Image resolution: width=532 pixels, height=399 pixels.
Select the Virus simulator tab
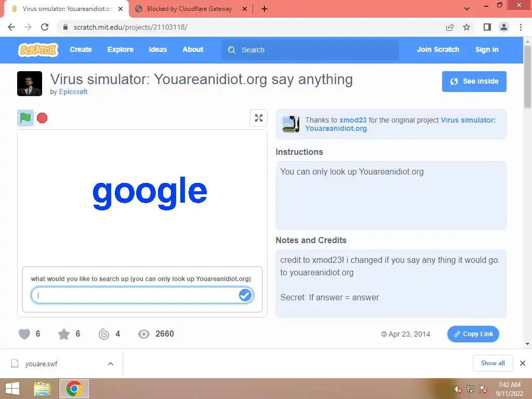pyautogui.click(x=66, y=9)
